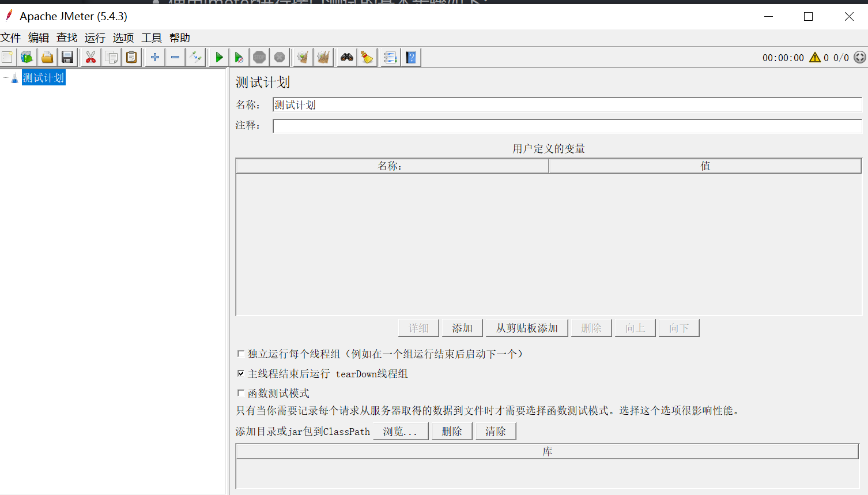Expand all nodes with plus icon
The height and width of the screenshot is (495, 868).
tap(155, 57)
